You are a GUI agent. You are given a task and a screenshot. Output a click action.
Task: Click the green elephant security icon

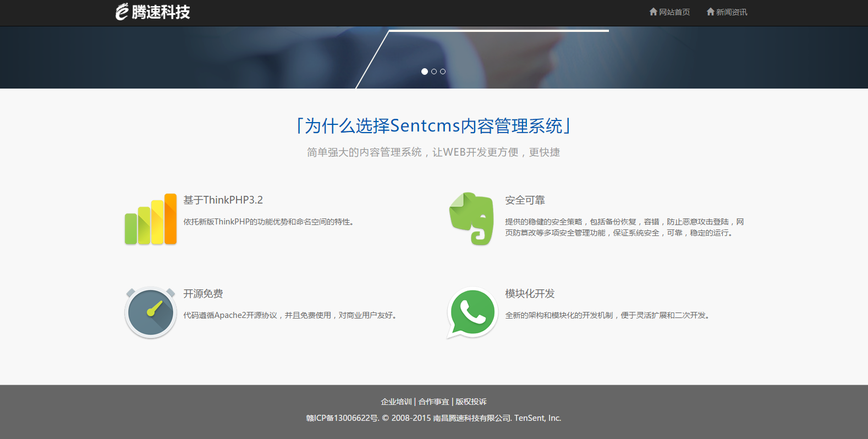tap(472, 219)
